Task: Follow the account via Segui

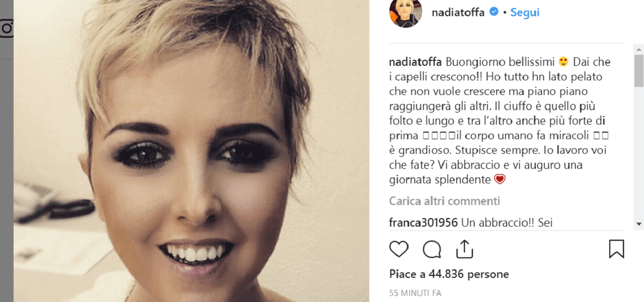Action: [525, 13]
